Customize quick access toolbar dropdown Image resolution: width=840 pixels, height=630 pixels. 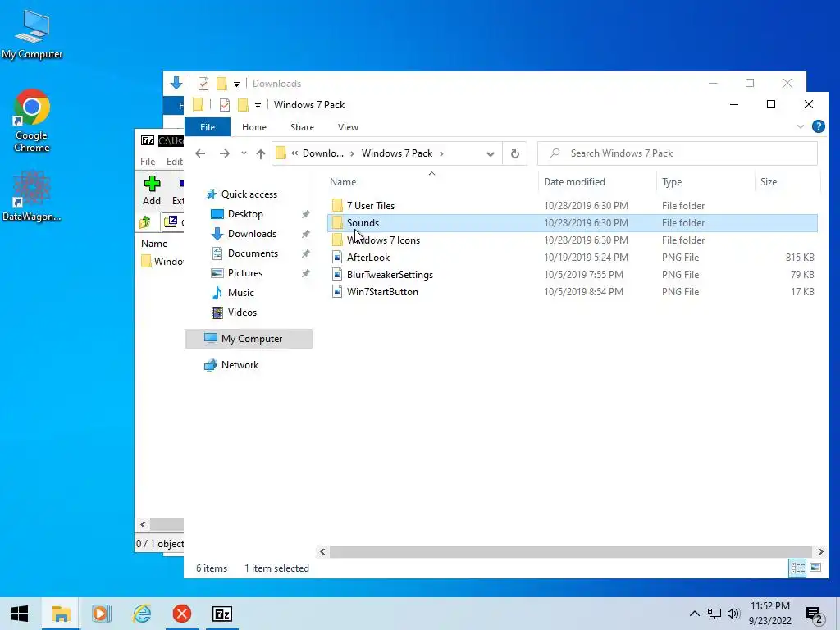258,106
